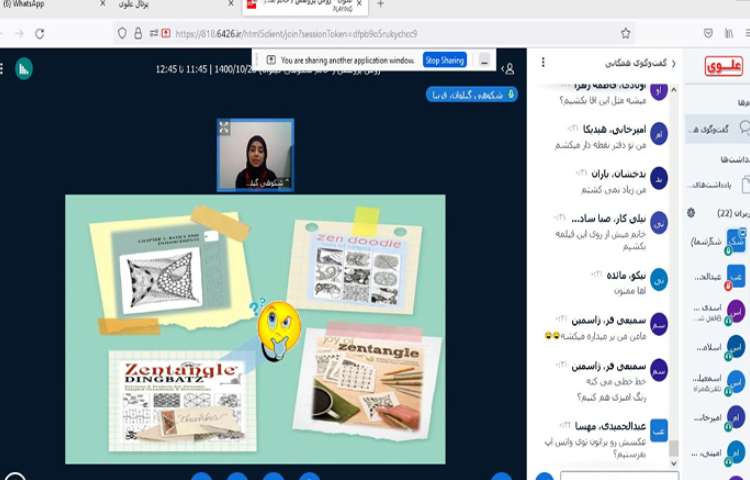The width and height of the screenshot is (750, 480).
Task: Toggle the user list with person icon
Action: click(508, 69)
